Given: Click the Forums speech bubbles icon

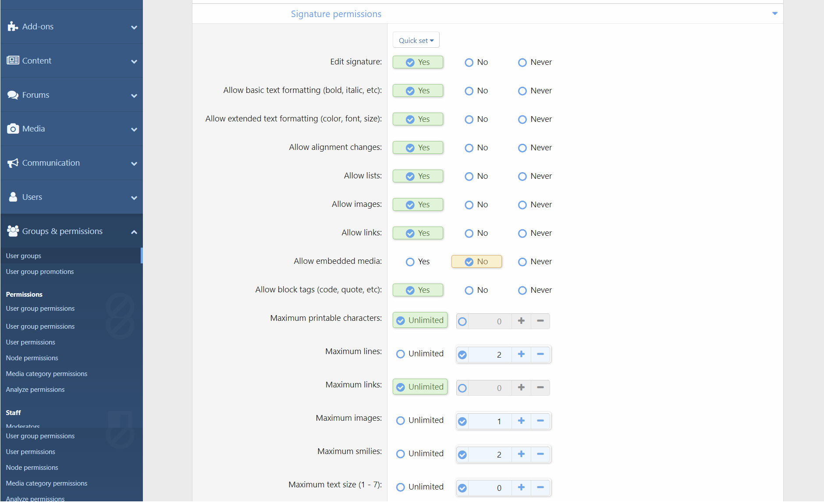Looking at the screenshot, I should pos(13,95).
